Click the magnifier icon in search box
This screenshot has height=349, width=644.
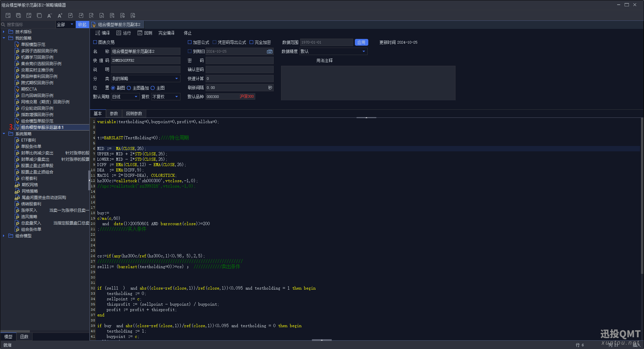(x=3, y=24)
